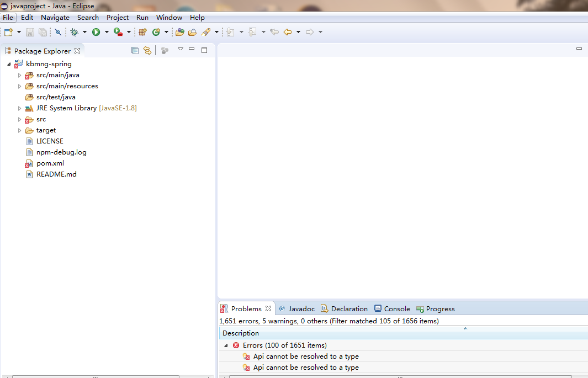Click the Back navigation arrow
This screenshot has width=588, height=378.
tap(288, 32)
